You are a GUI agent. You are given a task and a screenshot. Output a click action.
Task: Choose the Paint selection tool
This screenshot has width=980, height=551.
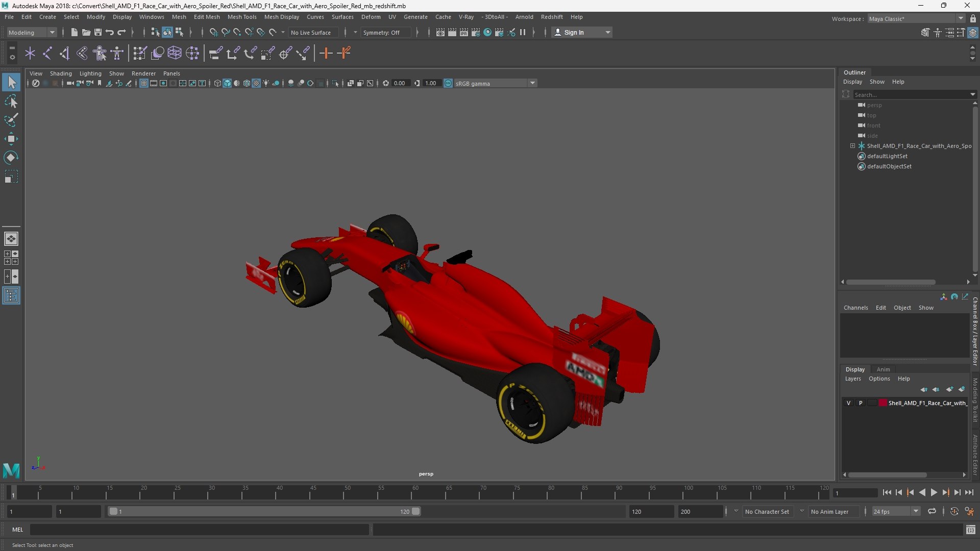(x=11, y=120)
